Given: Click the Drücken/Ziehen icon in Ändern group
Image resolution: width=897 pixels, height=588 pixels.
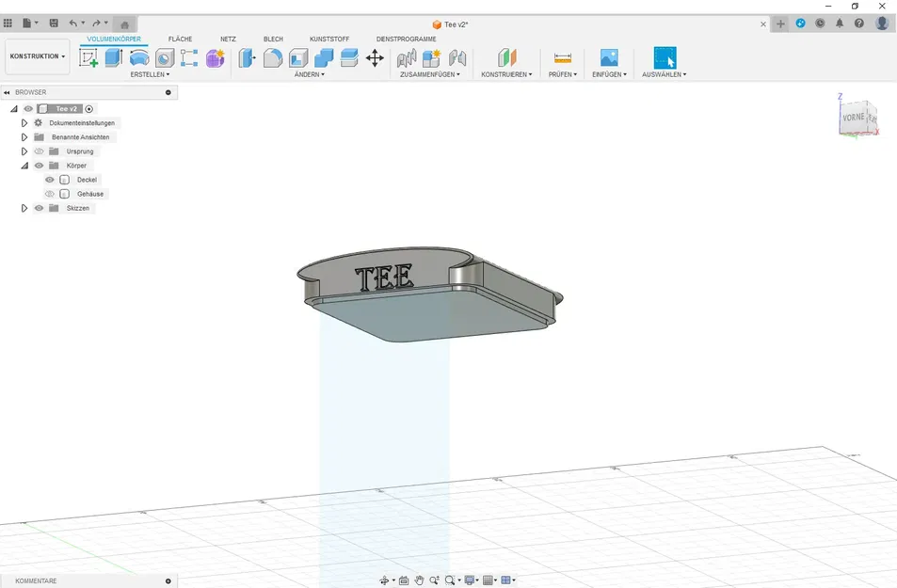Looking at the screenshot, I should (x=245, y=57).
